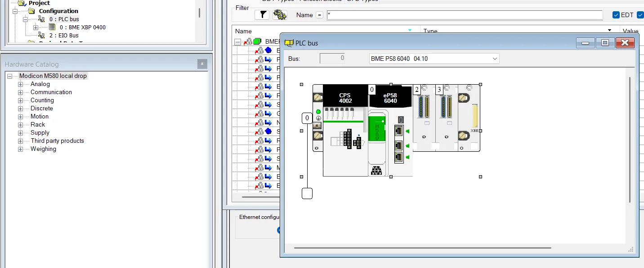
Task: Focus the Name filter input field
Action: [x=465, y=15]
